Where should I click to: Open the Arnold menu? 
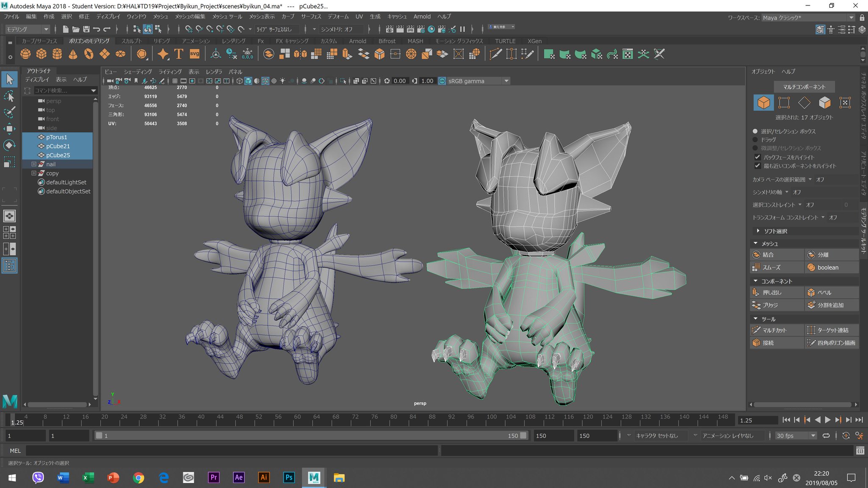pyautogui.click(x=422, y=17)
